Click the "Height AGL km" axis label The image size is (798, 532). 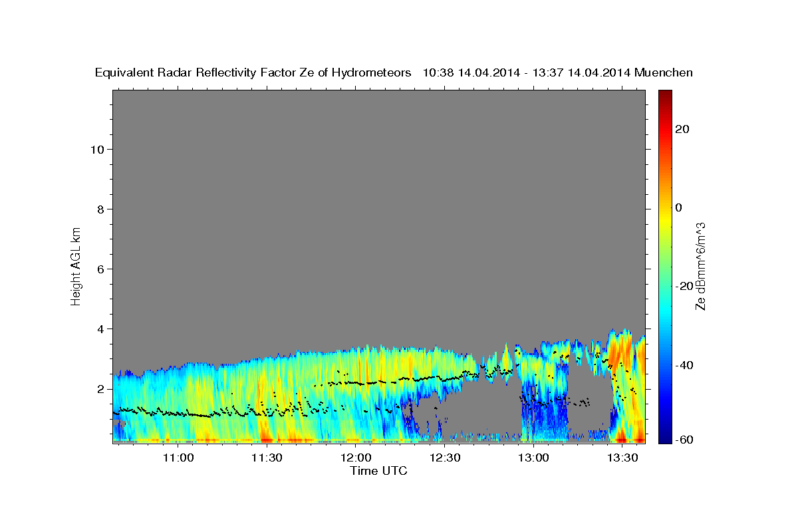click(x=76, y=265)
